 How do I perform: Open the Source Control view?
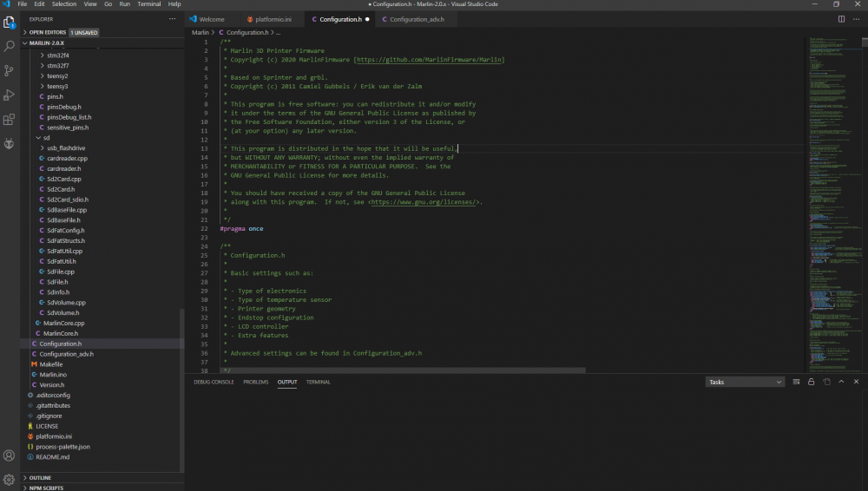pyautogui.click(x=9, y=70)
